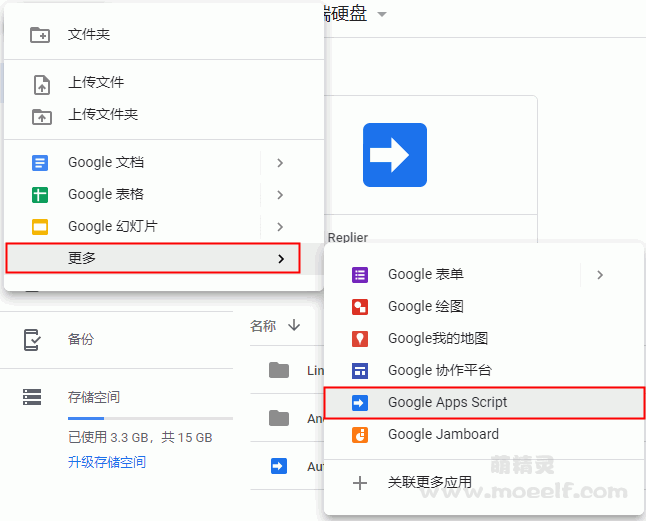Image resolution: width=646 pixels, height=521 pixels.
Task: Click the An folder icon in the file list
Action: [279, 418]
